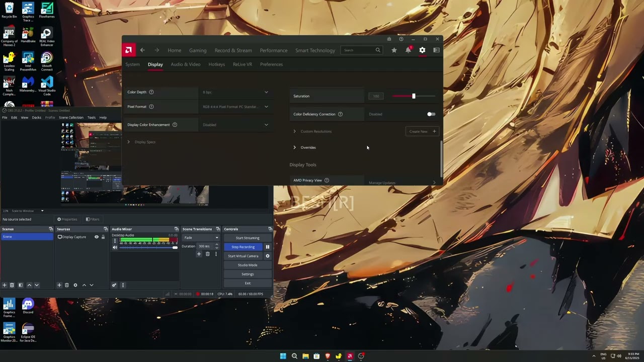Switch to System tab in AMD settings
The width and height of the screenshot is (644, 362).
point(132,64)
